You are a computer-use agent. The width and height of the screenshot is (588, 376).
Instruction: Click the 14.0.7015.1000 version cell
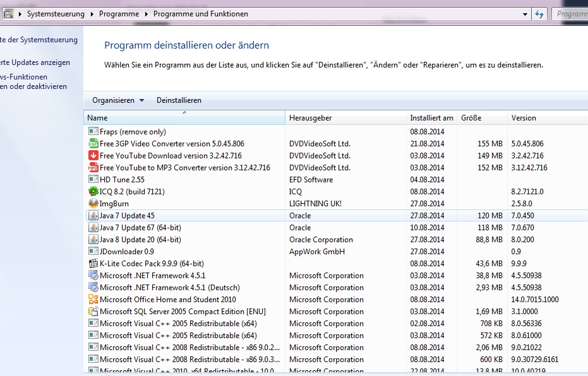click(x=535, y=300)
